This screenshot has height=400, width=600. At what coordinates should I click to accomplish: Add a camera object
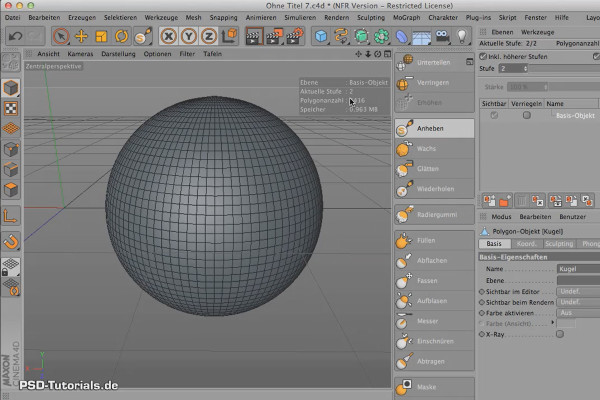pyautogui.click(x=442, y=36)
